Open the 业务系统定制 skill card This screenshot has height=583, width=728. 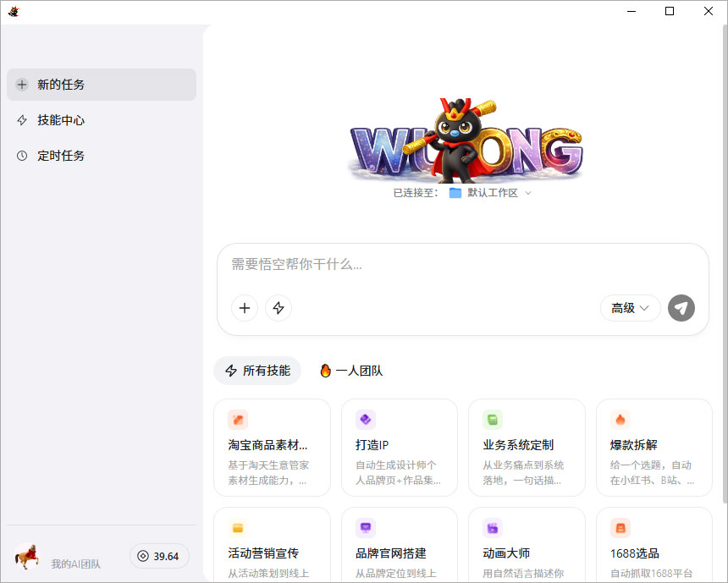point(527,448)
